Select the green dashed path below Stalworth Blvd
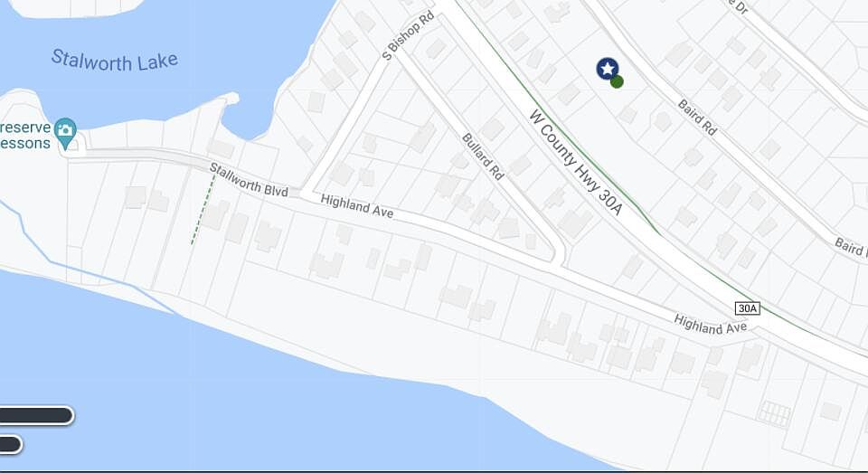Screen dimensions: 868x473 click(x=203, y=209)
